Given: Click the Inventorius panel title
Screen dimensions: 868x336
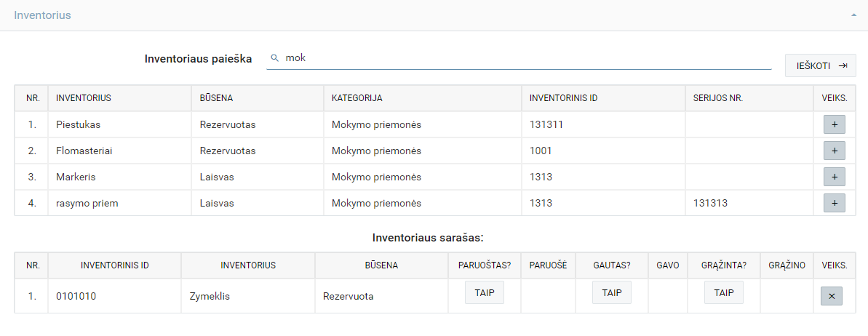Looking at the screenshot, I should click(42, 15).
